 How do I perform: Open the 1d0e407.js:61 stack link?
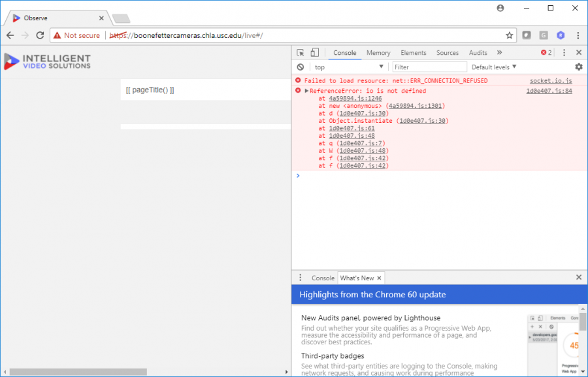point(351,128)
